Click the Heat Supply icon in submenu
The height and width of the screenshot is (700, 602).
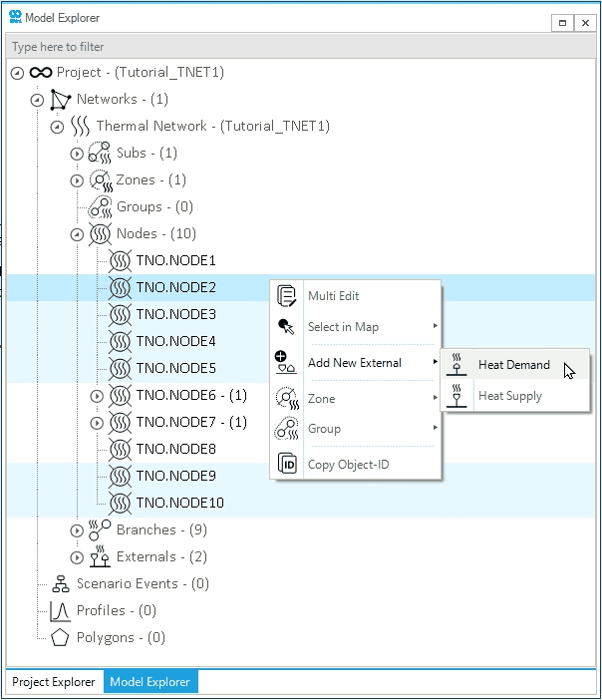point(456,396)
